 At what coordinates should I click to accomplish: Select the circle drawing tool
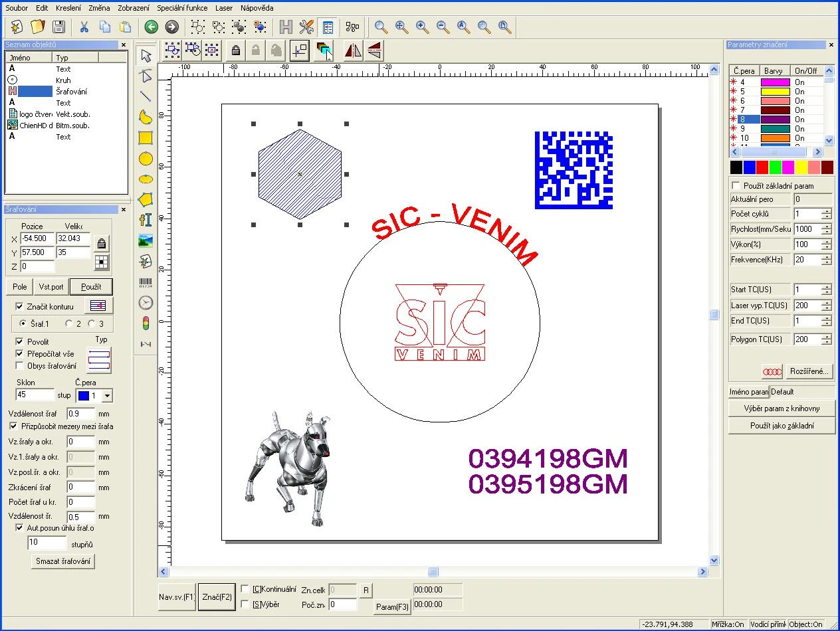[146, 159]
